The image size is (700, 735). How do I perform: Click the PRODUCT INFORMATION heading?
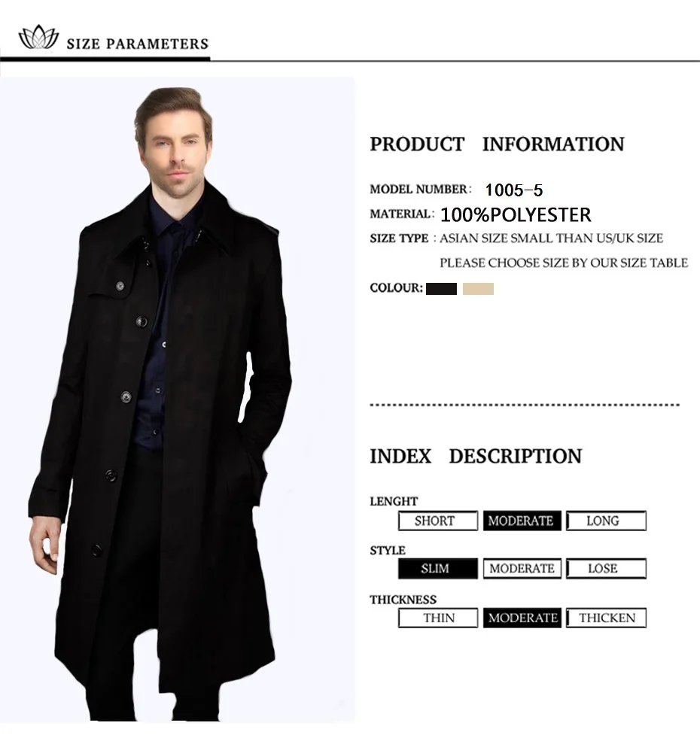[497, 144]
